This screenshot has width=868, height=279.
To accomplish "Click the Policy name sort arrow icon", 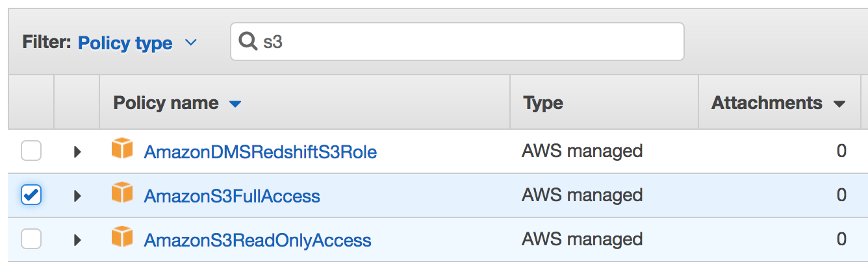I will click(235, 104).
